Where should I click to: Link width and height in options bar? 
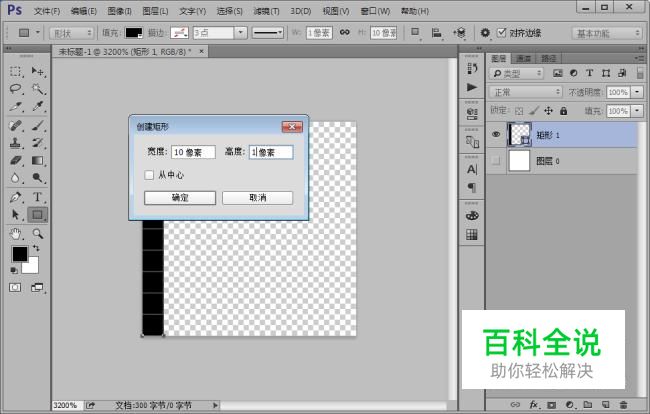pyautogui.click(x=344, y=32)
